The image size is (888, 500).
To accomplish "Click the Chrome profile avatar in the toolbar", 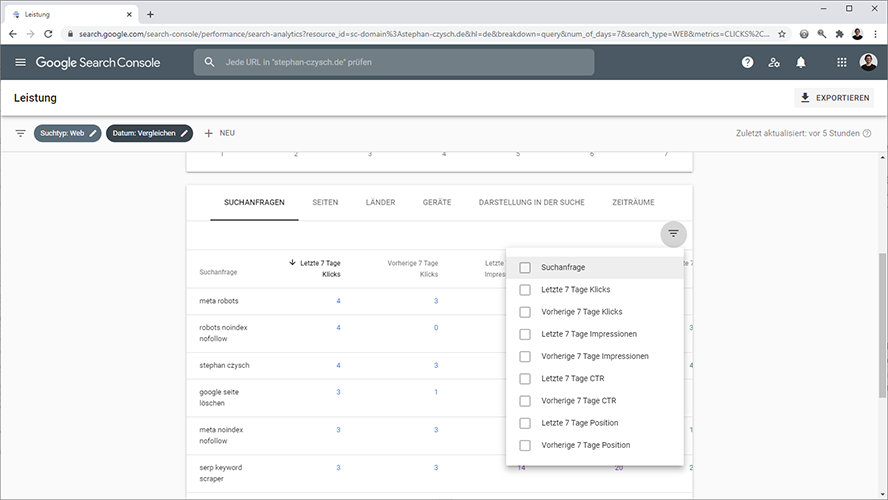I will pyautogui.click(x=857, y=34).
